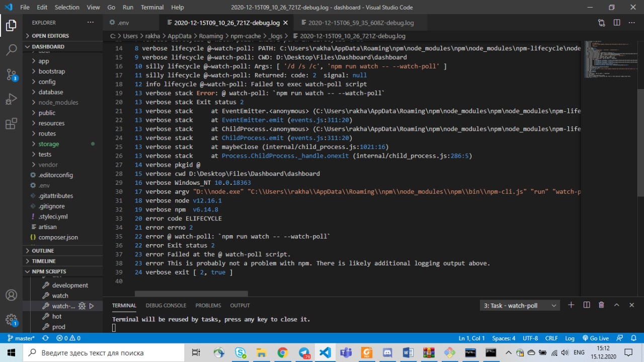Close the terminal panel
Viewport: 644px width, 362px height.
pos(632,305)
